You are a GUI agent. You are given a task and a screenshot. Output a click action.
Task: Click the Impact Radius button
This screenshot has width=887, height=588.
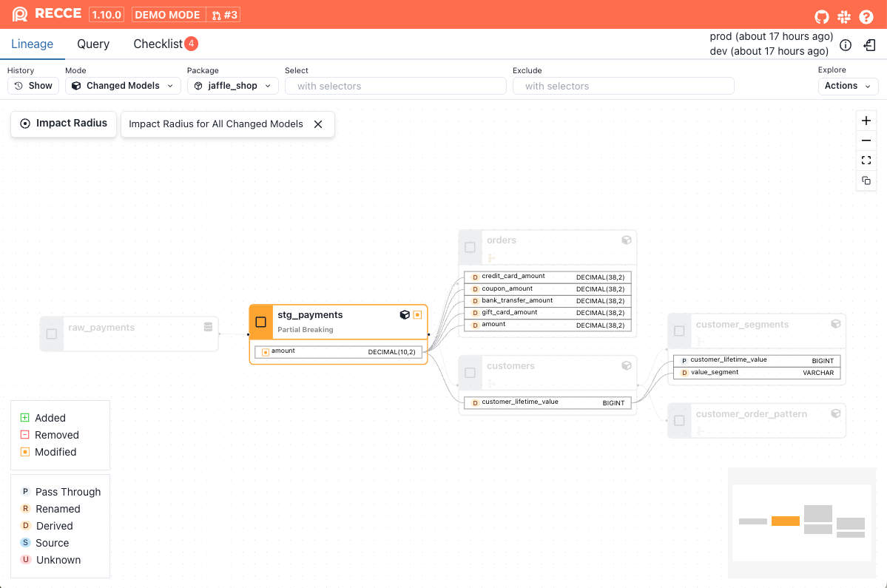(x=64, y=124)
